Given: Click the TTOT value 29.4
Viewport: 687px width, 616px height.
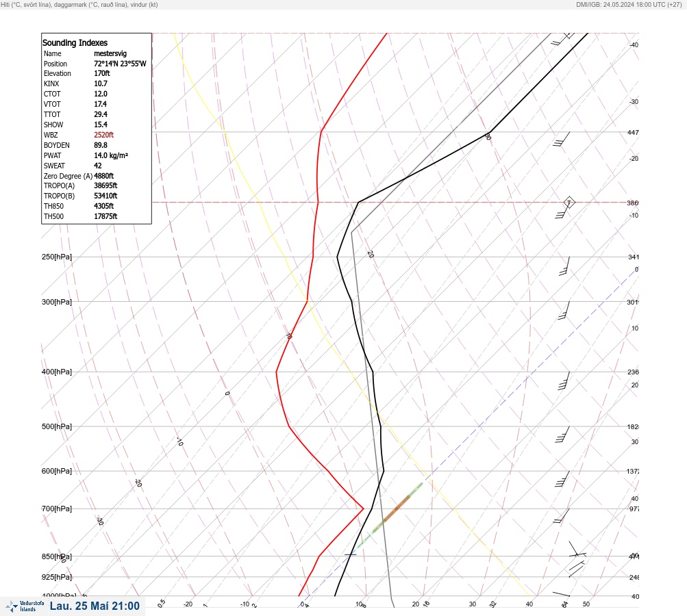Looking at the screenshot, I should [x=101, y=114].
